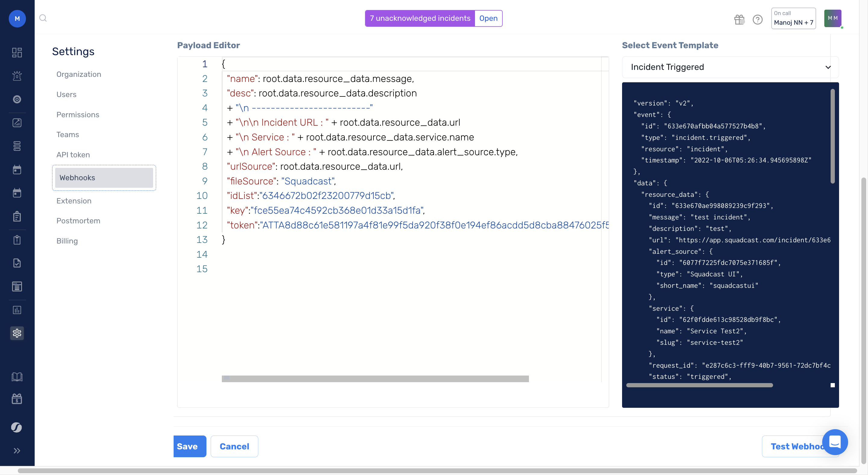Click the chat support bubble icon
868x475 pixels.
tap(835, 442)
